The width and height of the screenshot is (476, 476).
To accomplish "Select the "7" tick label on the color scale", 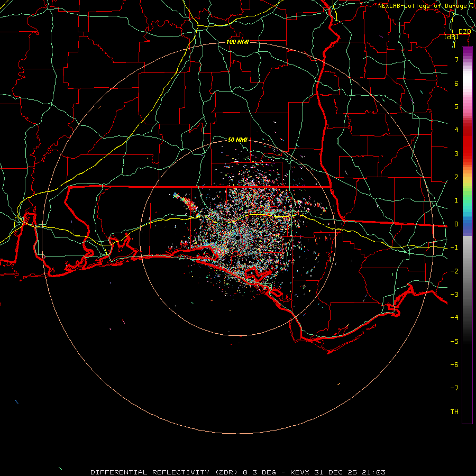I will click(x=456, y=59).
